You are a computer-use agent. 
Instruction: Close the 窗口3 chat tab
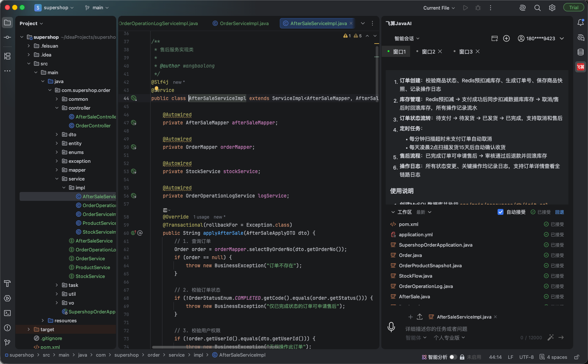478,51
